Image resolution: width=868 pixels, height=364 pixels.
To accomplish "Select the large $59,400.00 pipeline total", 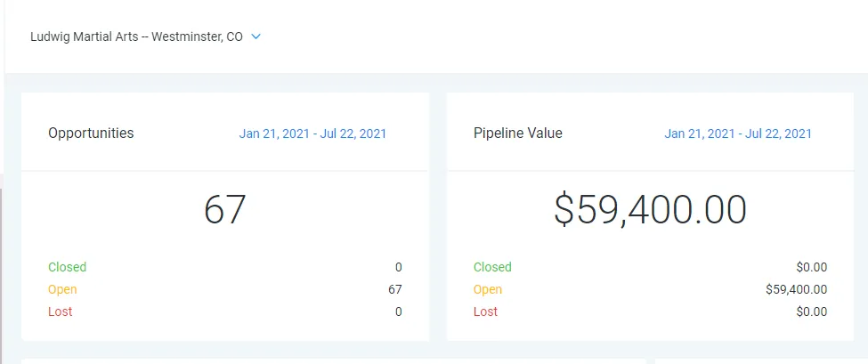I will [650, 210].
